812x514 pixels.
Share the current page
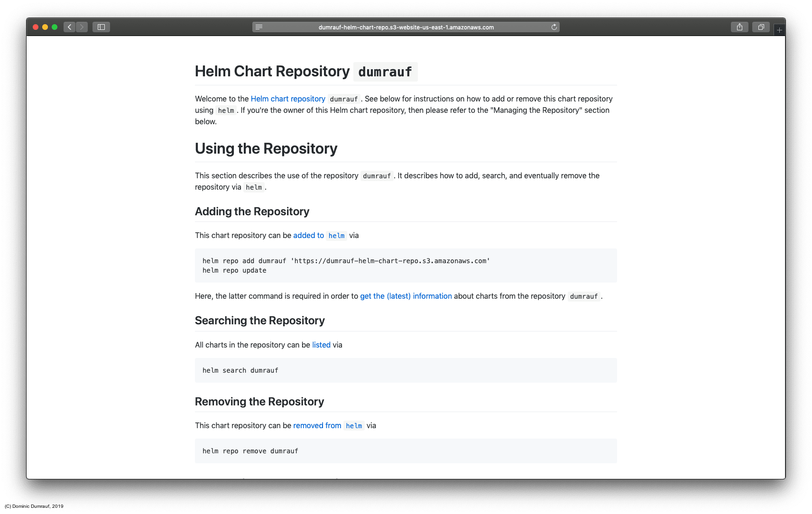(739, 27)
